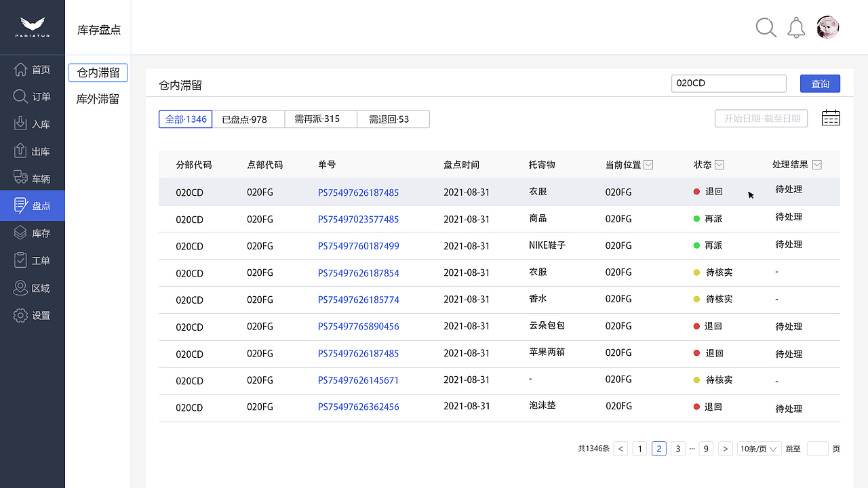
Task: Open the search magnifier icon
Action: pyautogui.click(x=766, y=28)
